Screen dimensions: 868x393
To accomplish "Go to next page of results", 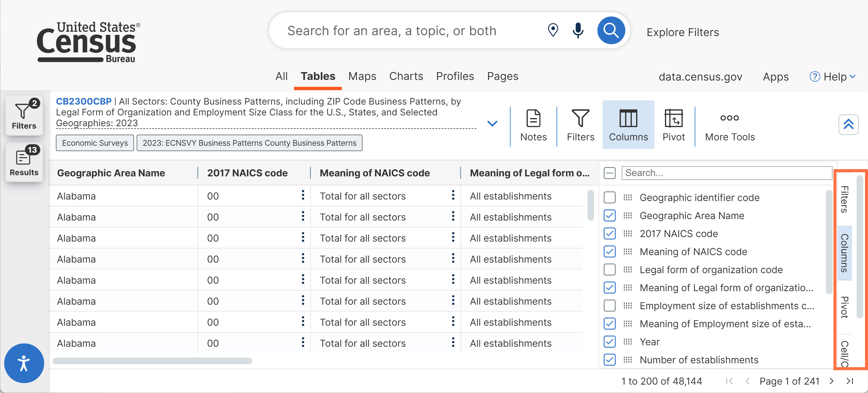I will click(832, 381).
